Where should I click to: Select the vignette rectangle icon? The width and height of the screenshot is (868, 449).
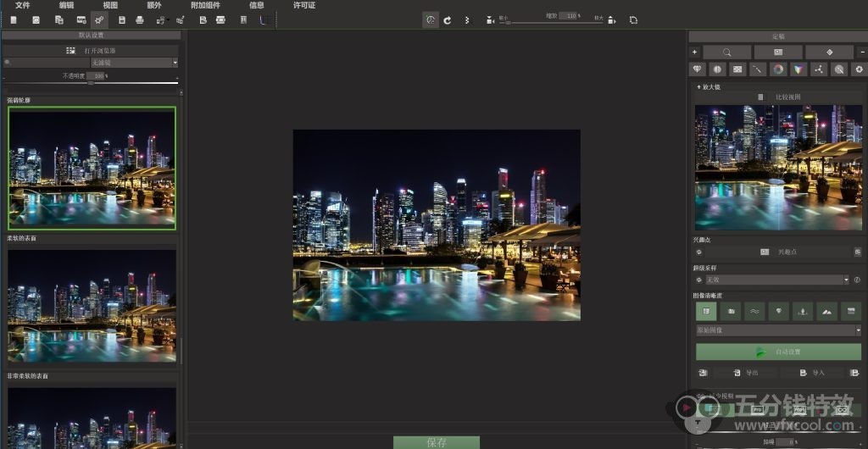tap(737, 69)
